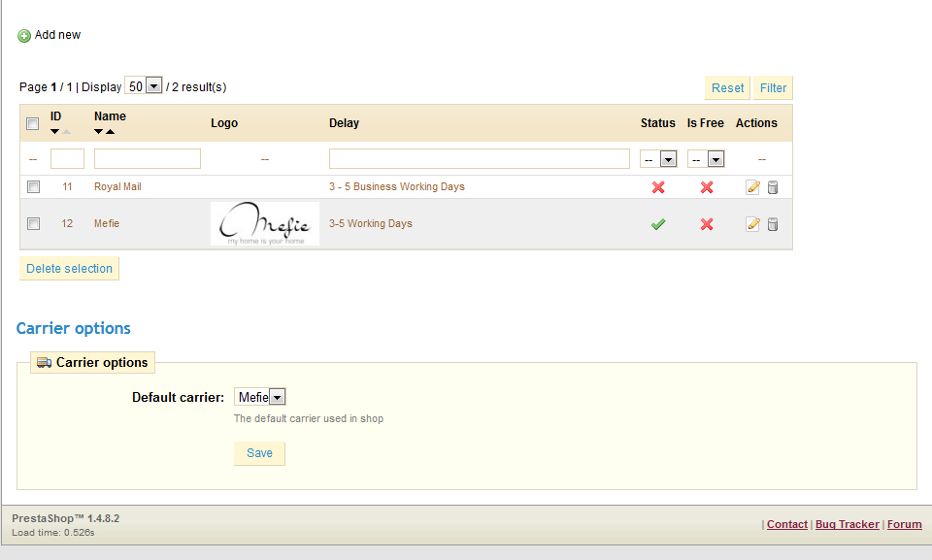Click the Load time text in footer
932x560 pixels.
coord(52,533)
